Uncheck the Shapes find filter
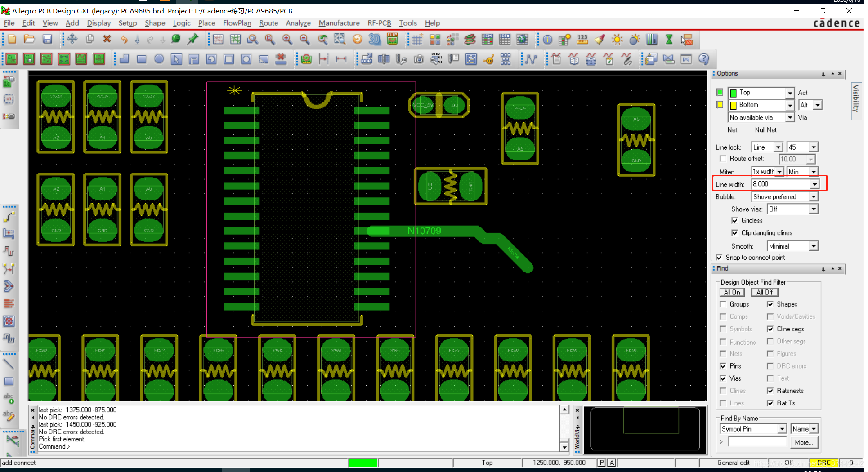Screen dimensions: 868x472 click(x=770, y=304)
